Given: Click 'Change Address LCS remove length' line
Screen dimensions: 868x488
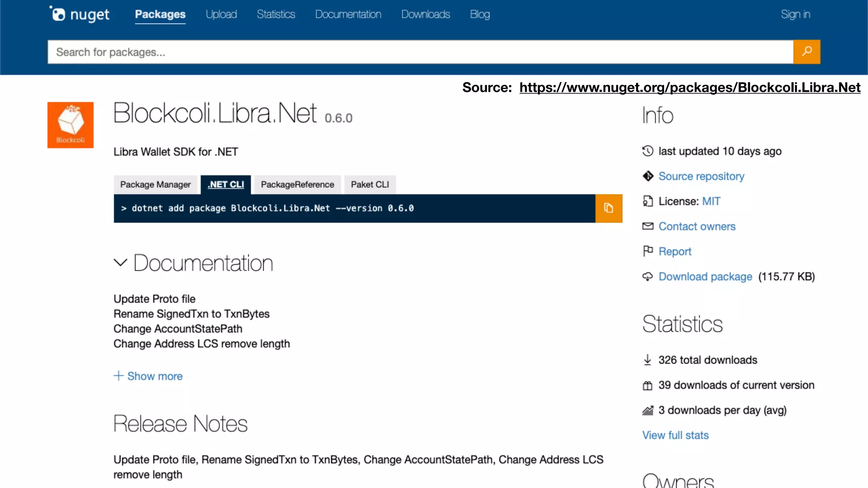Looking at the screenshot, I should pyautogui.click(x=202, y=344).
